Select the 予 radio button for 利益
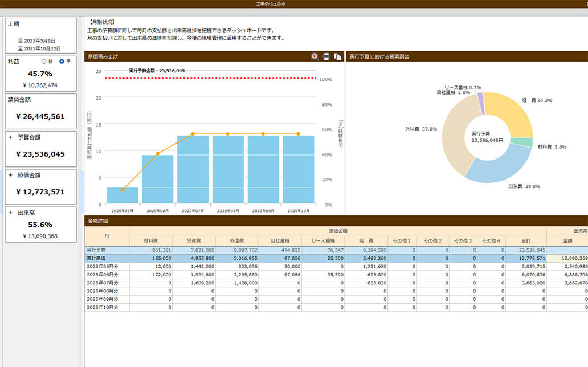Image resolution: width=588 pixels, height=367 pixels. tap(62, 62)
